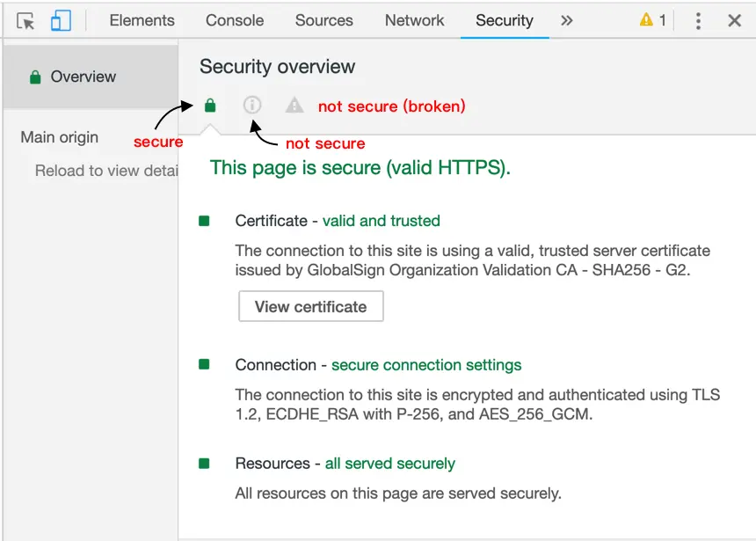Screen dimensions: 756x541
Task: Select the Security tab
Action: click(x=504, y=20)
